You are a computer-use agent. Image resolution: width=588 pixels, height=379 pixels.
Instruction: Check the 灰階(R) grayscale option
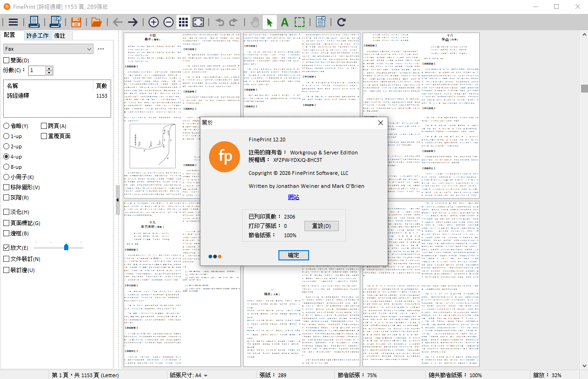(x=6, y=197)
